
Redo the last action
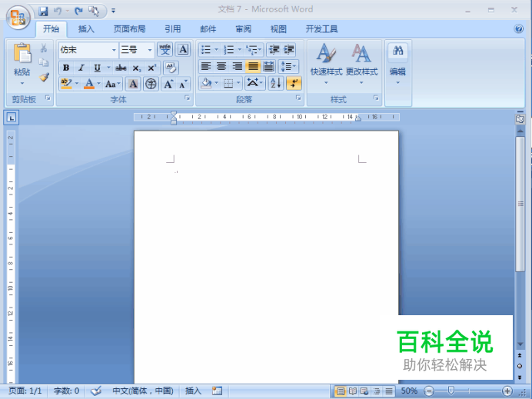point(78,12)
